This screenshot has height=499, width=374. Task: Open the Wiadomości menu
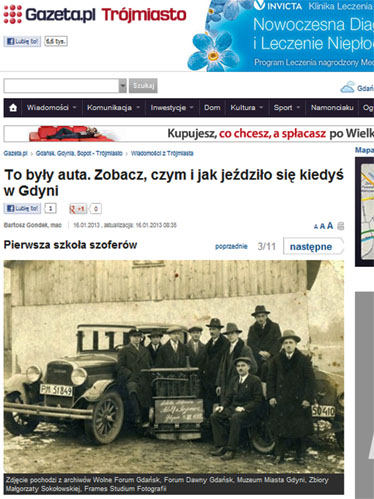point(52,108)
